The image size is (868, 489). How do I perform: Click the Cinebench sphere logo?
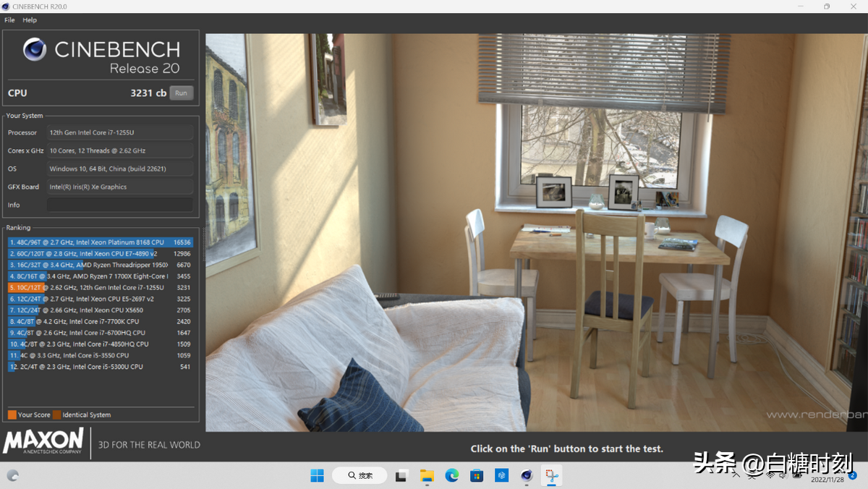tap(35, 49)
